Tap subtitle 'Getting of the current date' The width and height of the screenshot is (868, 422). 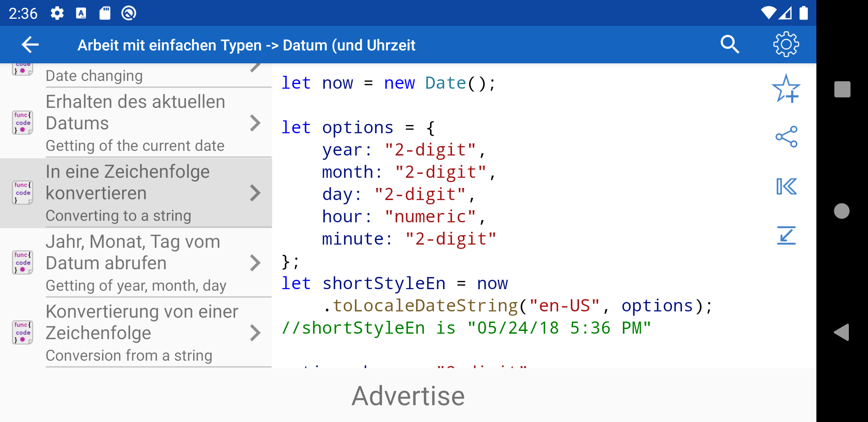click(135, 146)
